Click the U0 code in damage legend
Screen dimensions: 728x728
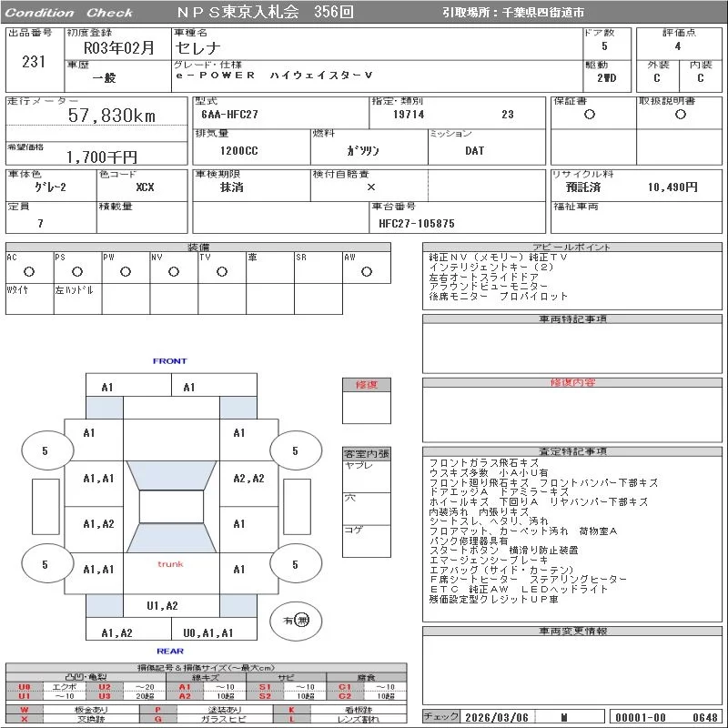pos(25,687)
